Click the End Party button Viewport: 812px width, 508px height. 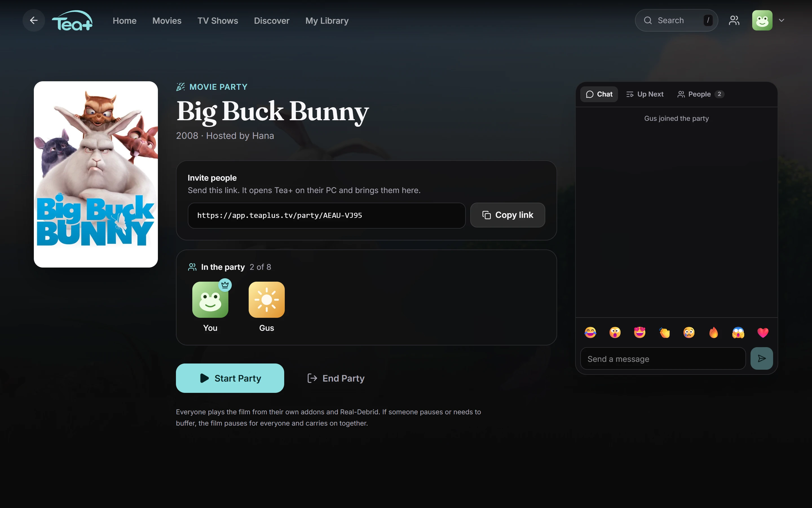336,378
